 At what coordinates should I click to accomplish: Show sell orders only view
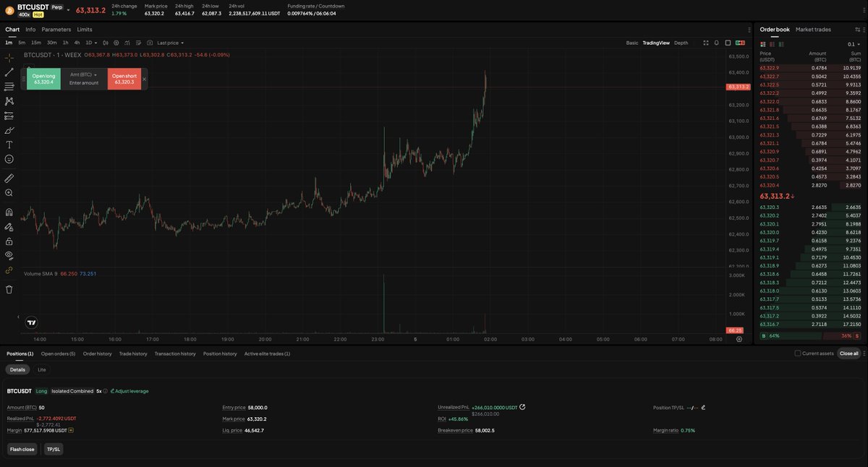772,44
